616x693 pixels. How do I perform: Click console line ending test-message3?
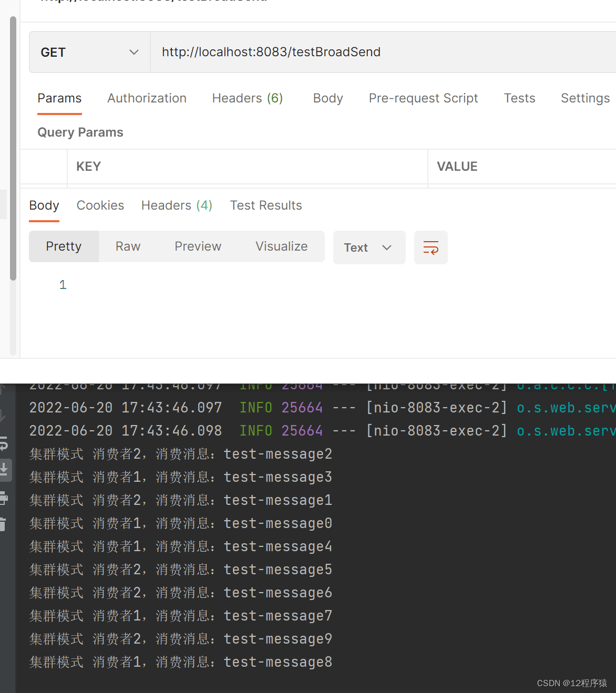[181, 477]
